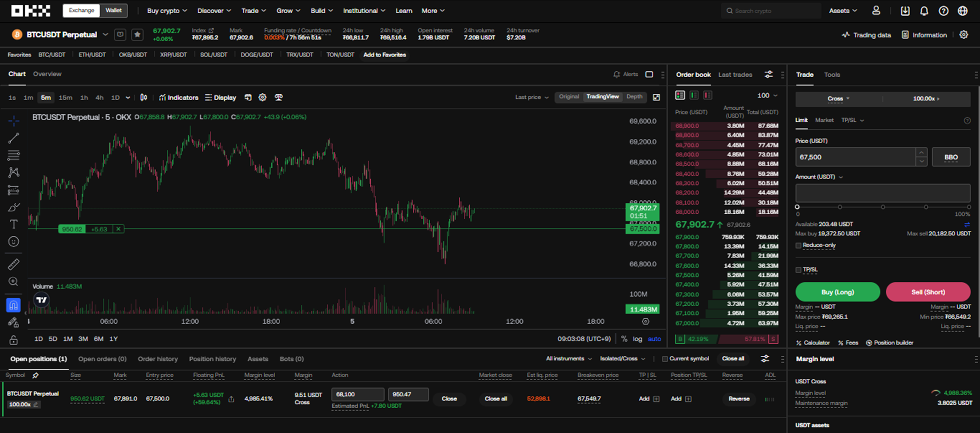Click Reverse for BTCUSDT position

pyautogui.click(x=738, y=399)
